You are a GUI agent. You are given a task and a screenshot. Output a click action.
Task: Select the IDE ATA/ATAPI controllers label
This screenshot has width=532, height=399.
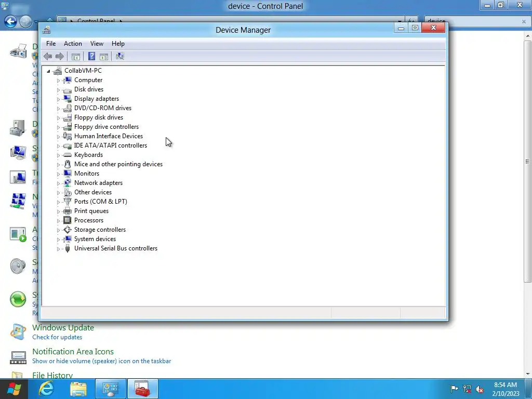point(111,145)
